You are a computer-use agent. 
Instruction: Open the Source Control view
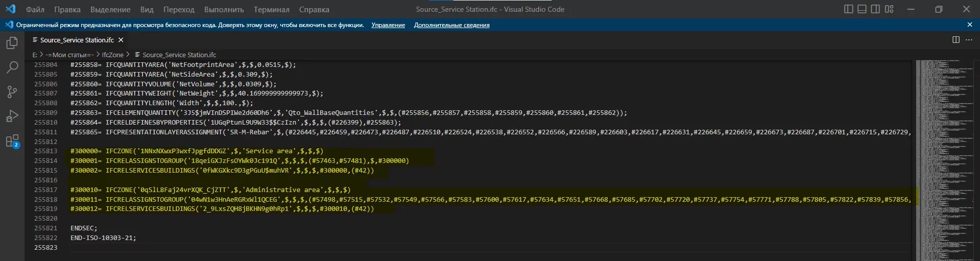pyautogui.click(x=12, y=92)
